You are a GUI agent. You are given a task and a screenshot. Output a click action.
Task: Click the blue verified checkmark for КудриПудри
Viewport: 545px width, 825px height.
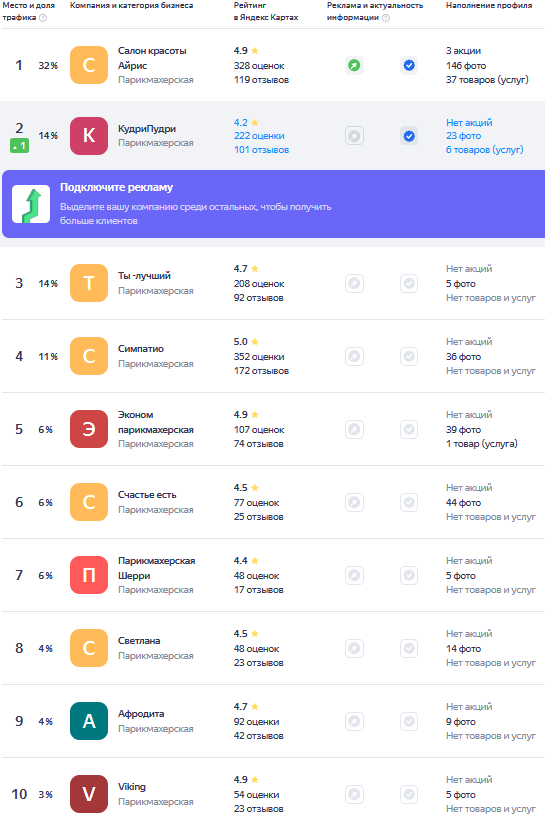409,136
